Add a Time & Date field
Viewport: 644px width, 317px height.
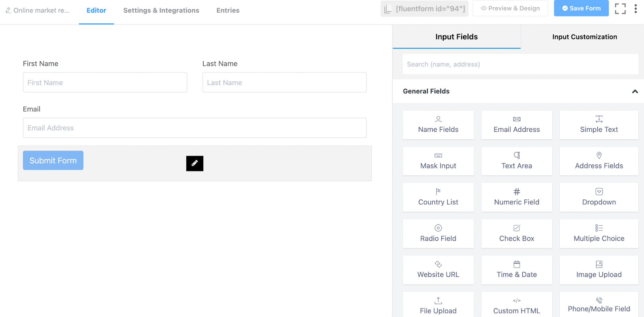(x=516, y=270)
